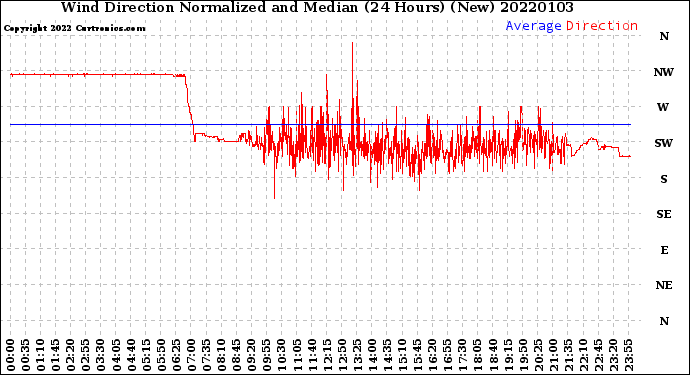
Task: Click the 05:50 time label
Action: point(161,355)
